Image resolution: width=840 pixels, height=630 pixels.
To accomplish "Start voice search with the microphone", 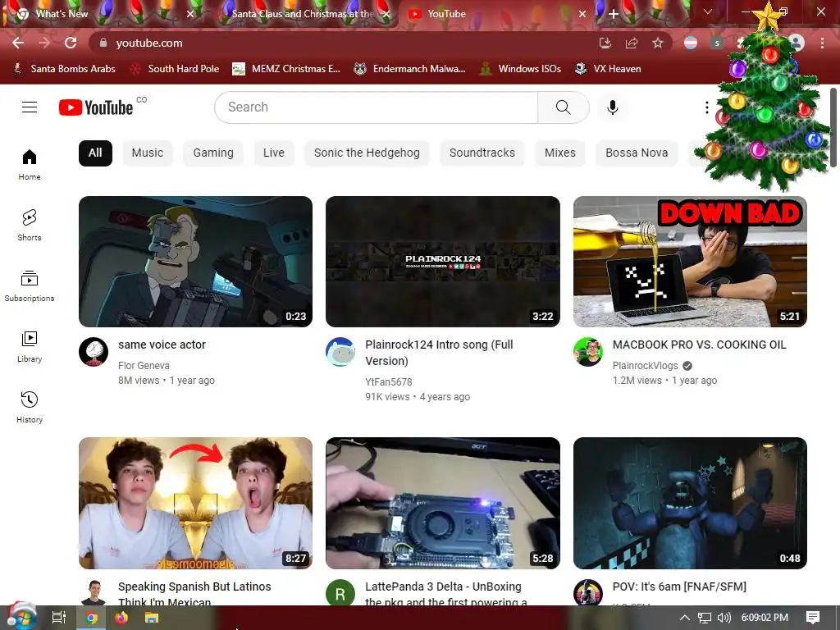I will coord(612,107).
